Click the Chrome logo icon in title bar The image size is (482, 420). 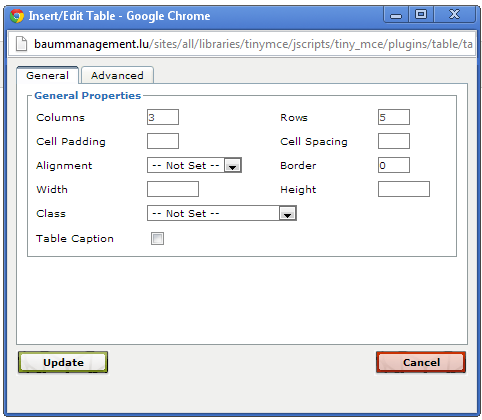point(17,16)
